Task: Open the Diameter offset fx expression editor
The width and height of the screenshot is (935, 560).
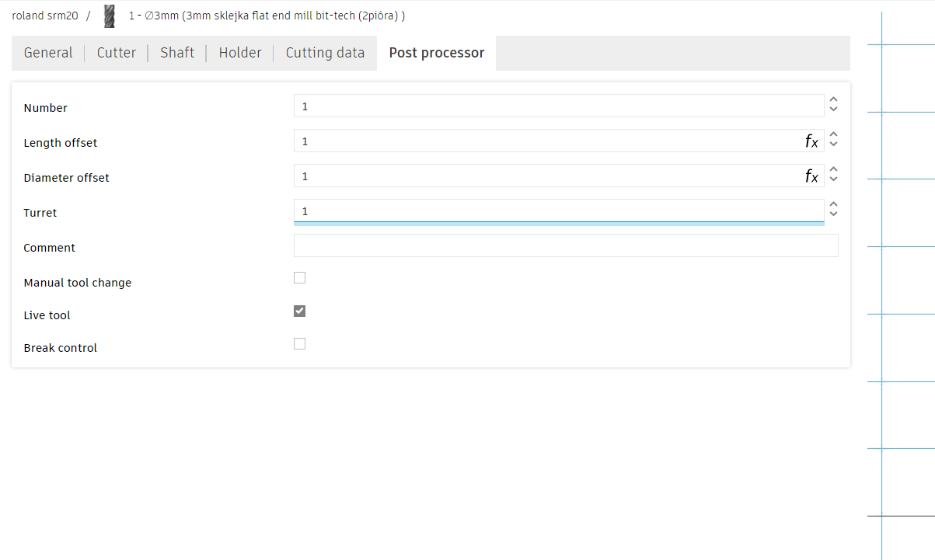Action: pyautogui.click(x=811, y=176)
